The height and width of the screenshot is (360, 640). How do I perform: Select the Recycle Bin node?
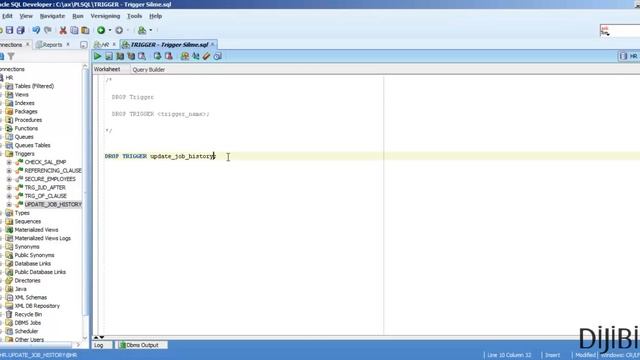[28, 315]
